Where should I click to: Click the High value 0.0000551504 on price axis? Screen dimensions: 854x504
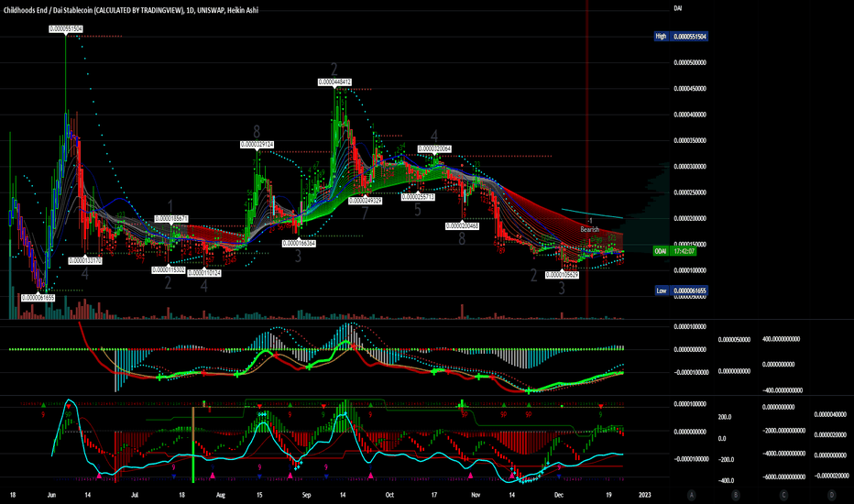689,37
